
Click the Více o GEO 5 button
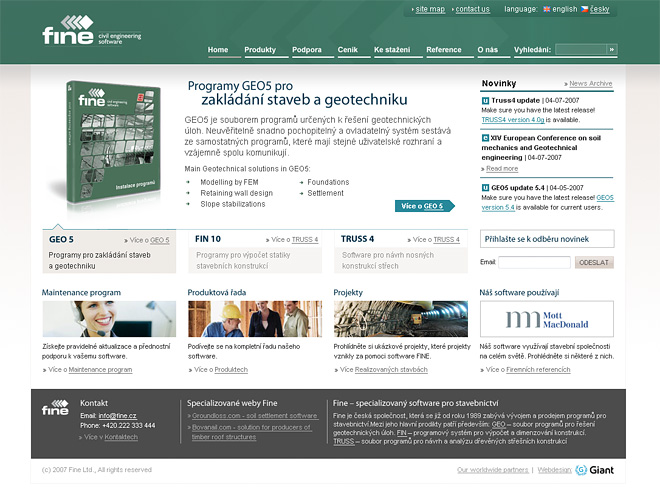(423, 206)
